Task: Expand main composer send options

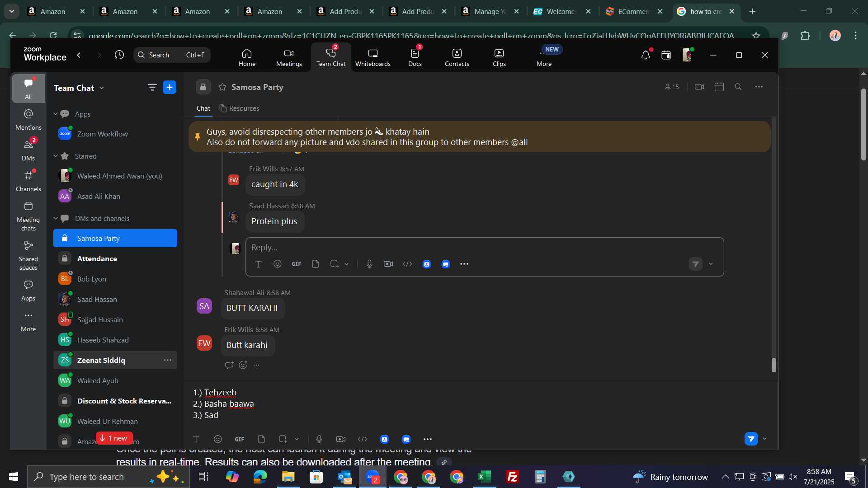Action: pos(765,439)
